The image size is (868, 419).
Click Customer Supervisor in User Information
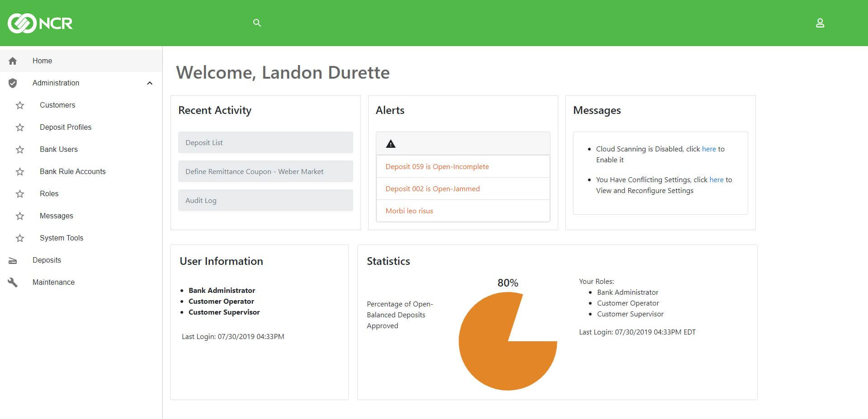pos(224,312)
